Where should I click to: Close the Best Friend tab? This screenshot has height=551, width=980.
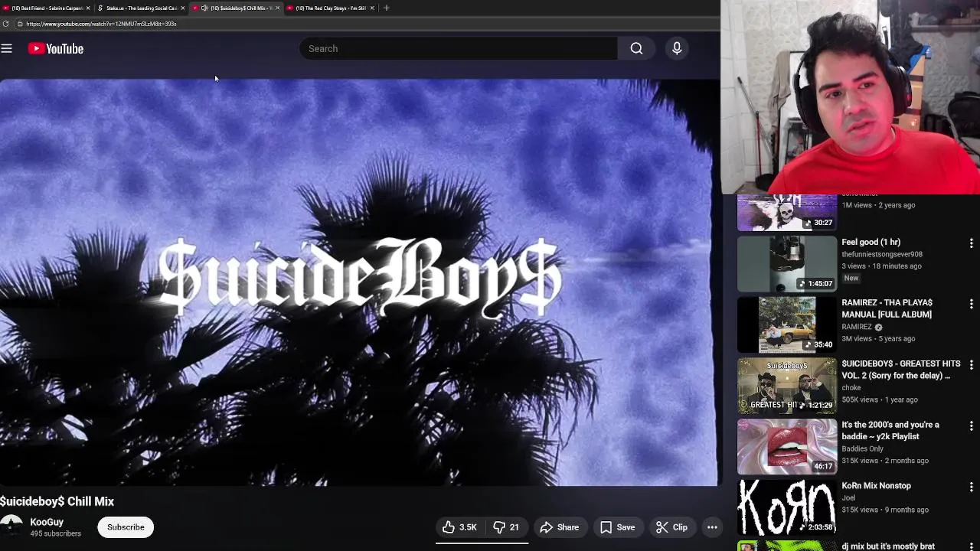[88, 8]
